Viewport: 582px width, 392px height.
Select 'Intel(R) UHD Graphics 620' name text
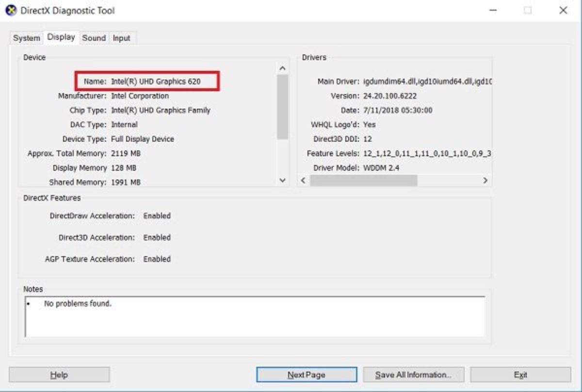pyautogui.click(x=156, y=82)
